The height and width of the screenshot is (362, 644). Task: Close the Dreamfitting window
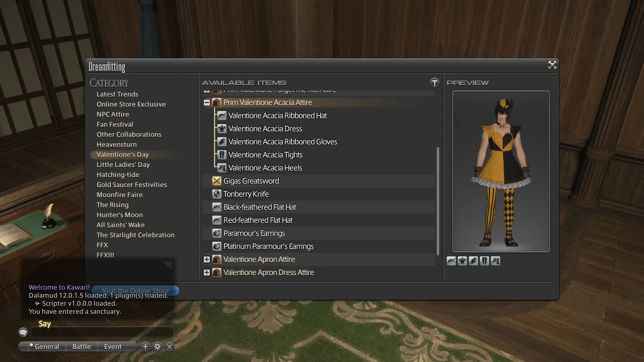point(552,65)
